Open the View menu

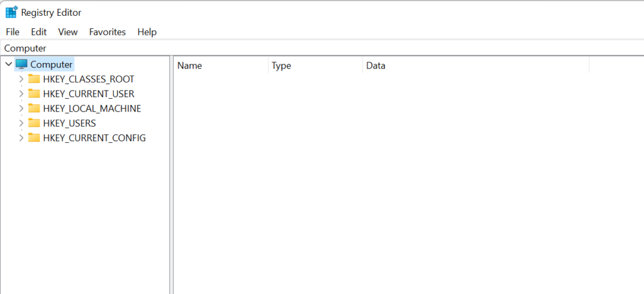(x=68, y=31)
